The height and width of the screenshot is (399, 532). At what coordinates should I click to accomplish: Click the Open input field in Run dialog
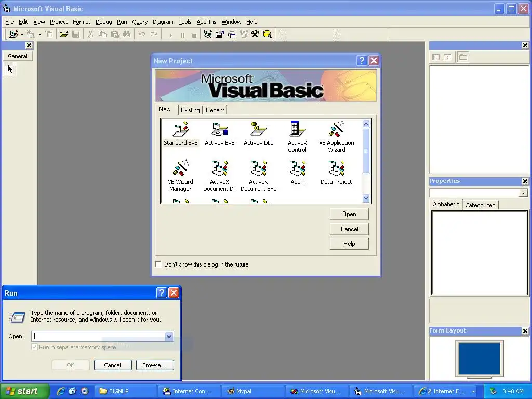[x=99, y=336]
